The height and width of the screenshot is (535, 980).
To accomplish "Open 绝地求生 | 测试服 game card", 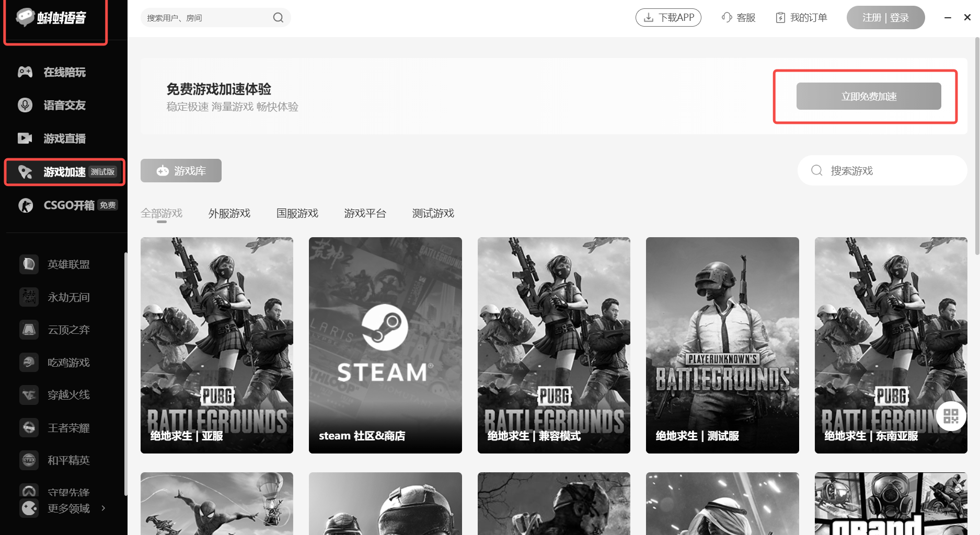I will click(x=722, y=345).
